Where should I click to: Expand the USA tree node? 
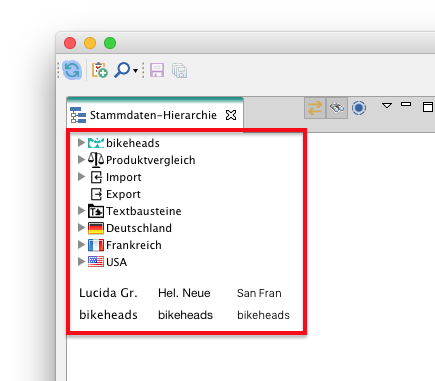(x=81, y=262)
